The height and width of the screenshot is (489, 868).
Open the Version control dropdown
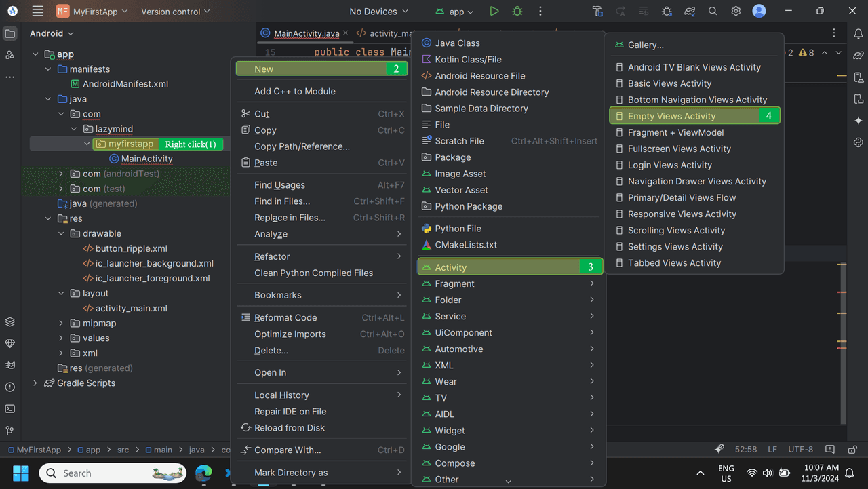(x=176, y=11)
